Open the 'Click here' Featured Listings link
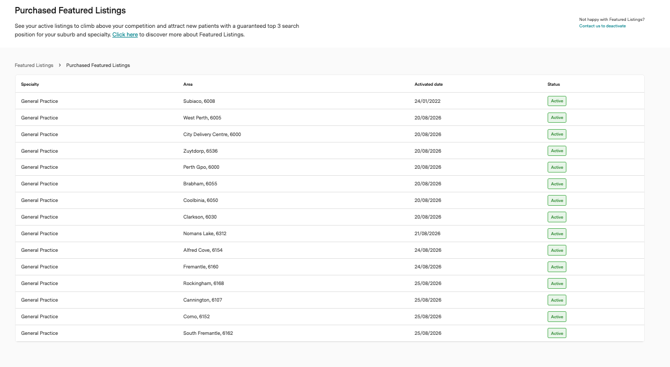This screenshot has width=670, height=367. tap(125, 35)
